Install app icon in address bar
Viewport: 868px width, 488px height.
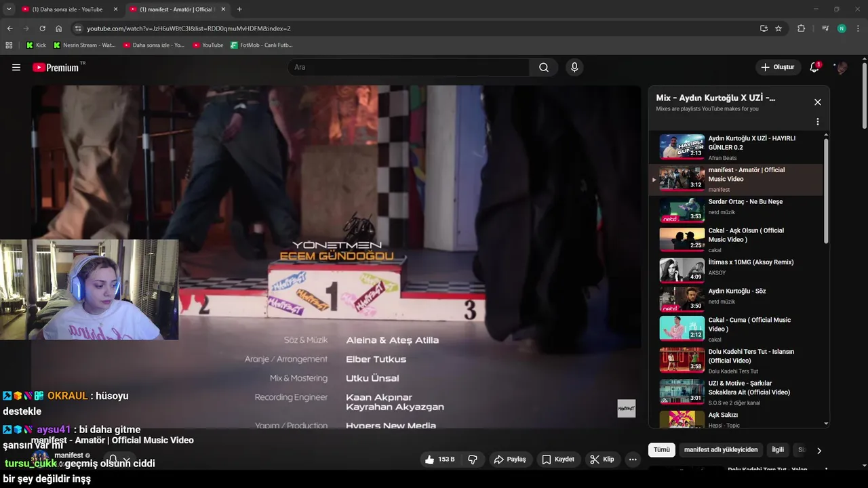click(764, 28)
